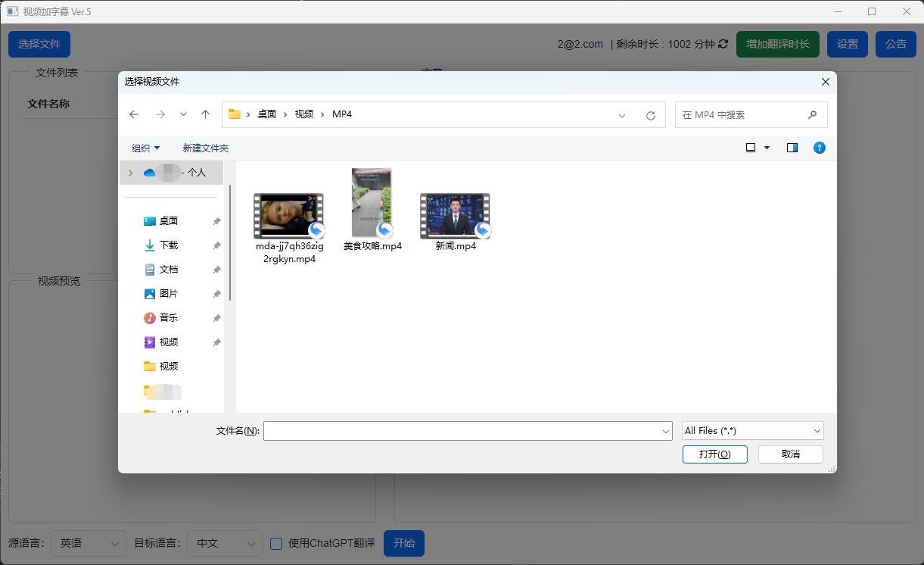Refresh the remaining translation minutes counter

coord(723,44)
